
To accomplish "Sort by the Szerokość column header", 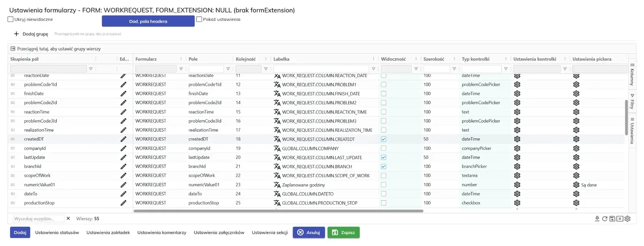I will click(x=433, y=59).
